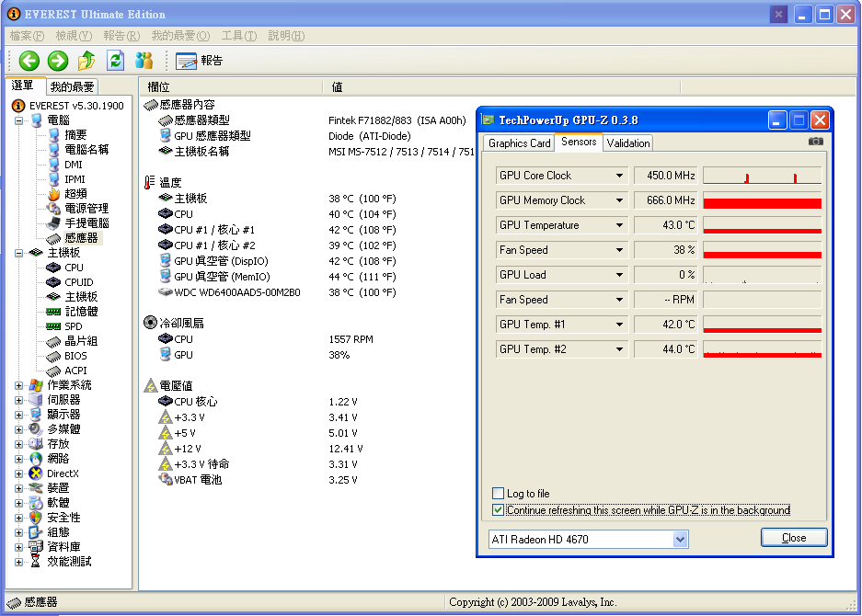Open the users icon in EVEREST toolbar

[144, 61]
